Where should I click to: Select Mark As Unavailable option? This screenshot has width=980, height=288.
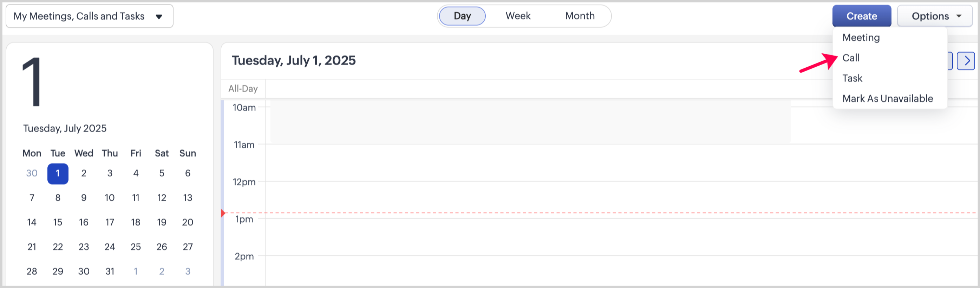tap(887, 99)
